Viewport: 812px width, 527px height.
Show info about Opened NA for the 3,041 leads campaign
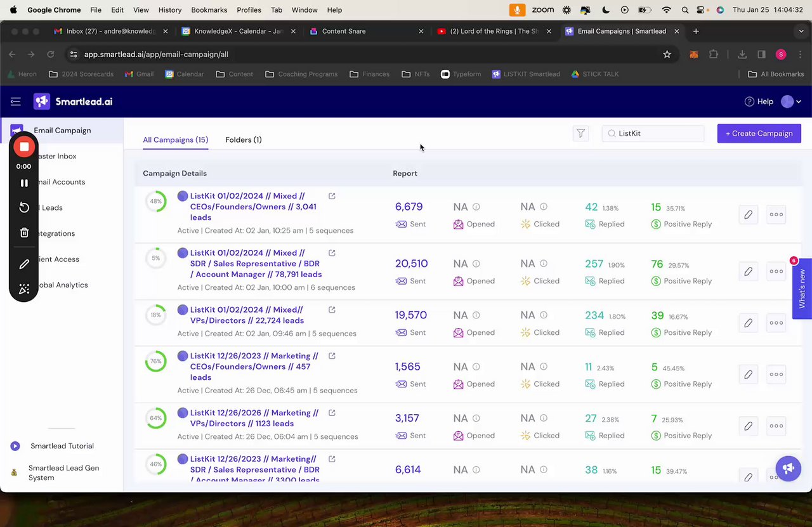coord(476,207)
